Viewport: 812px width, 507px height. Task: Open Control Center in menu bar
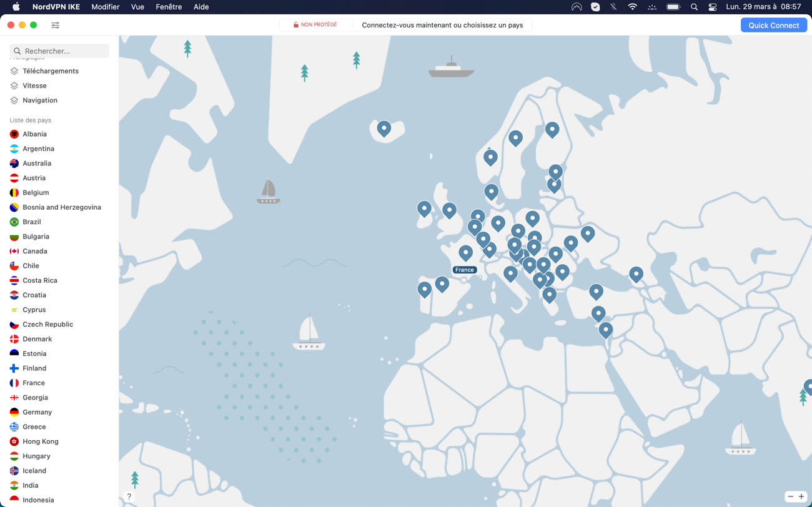(x=713, y=7)
